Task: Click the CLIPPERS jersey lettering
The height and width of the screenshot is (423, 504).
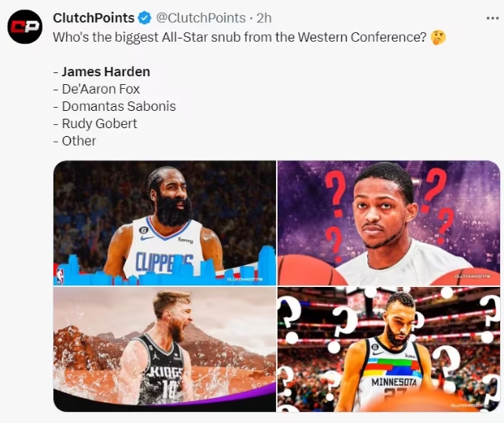Action: coord(164,262)
